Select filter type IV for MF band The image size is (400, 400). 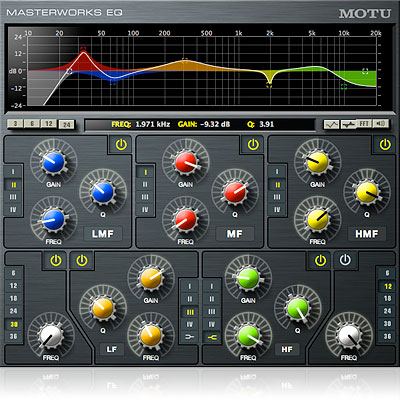pyautogui.click(x=145, y=210)
